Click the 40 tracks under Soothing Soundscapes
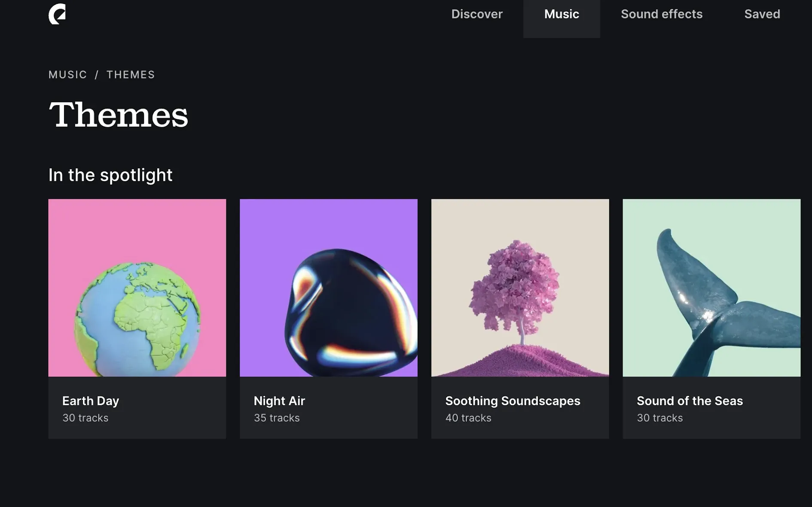 click(468, 418)
